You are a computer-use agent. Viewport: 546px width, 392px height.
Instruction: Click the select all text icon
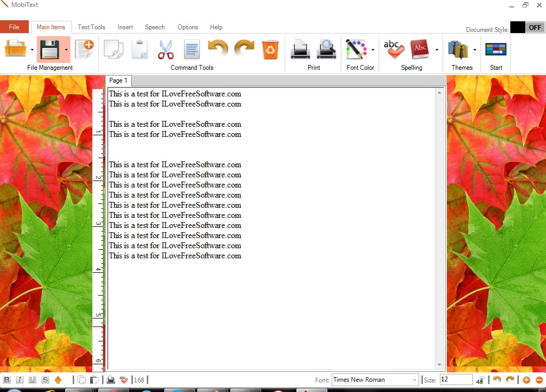point(192,50)
